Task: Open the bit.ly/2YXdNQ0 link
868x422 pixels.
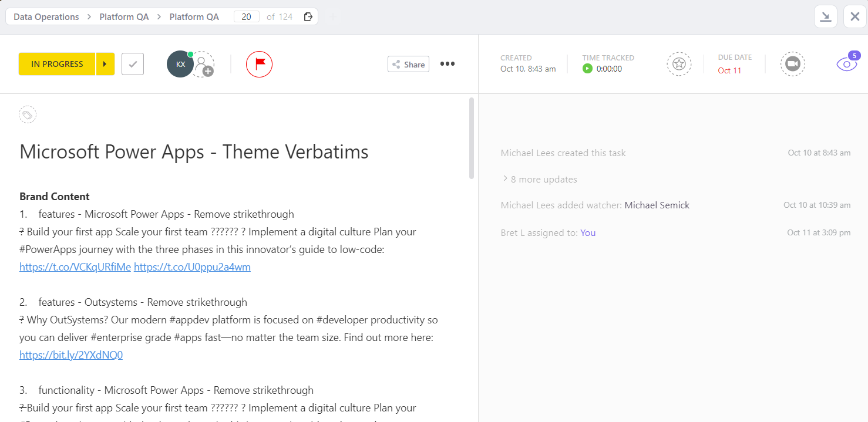Action: (x=71, y=355)
